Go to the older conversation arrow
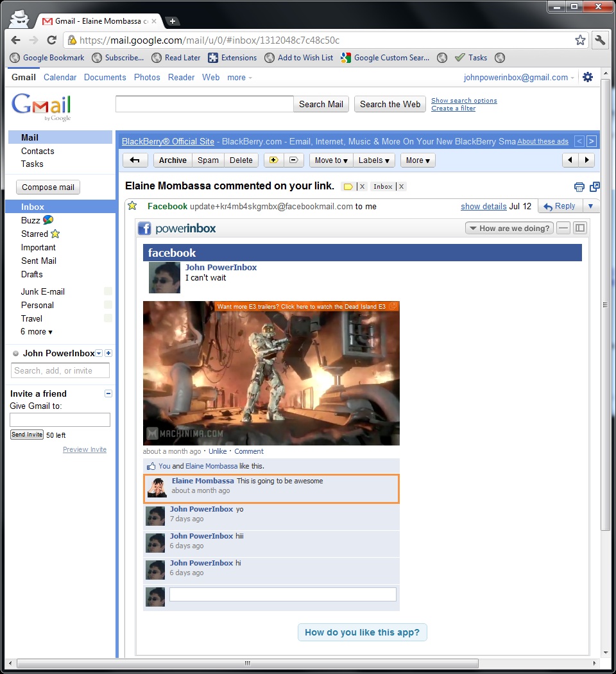Screen dimensions: 616x674 (x=586, y=160)
